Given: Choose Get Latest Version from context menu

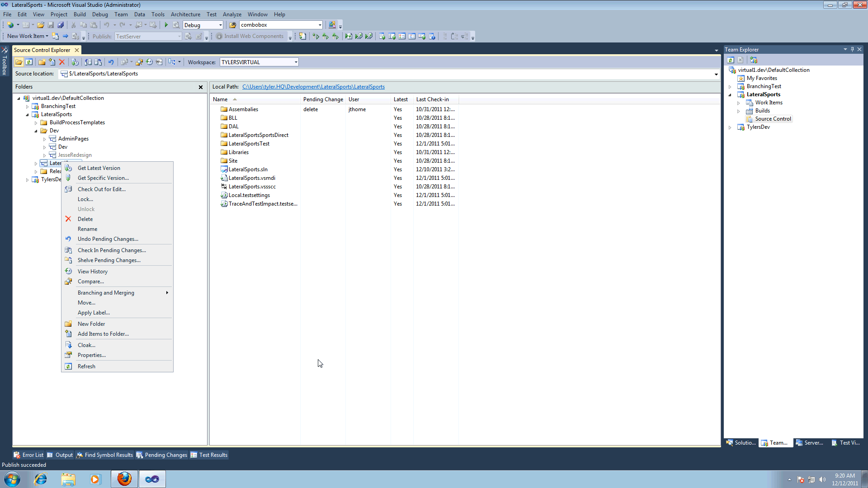Looking at the screenshot, I should pyautogui.click(x=99, y=168).
